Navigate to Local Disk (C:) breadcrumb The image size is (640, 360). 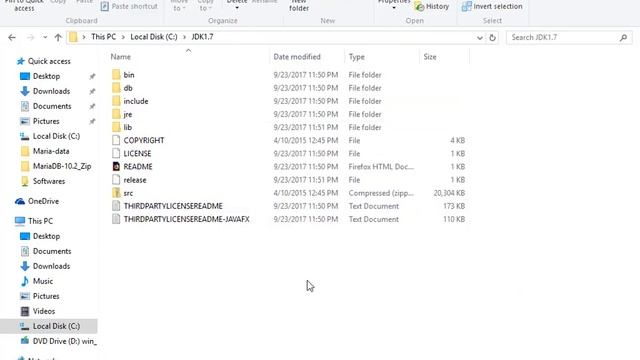click(x=154, y=37)
